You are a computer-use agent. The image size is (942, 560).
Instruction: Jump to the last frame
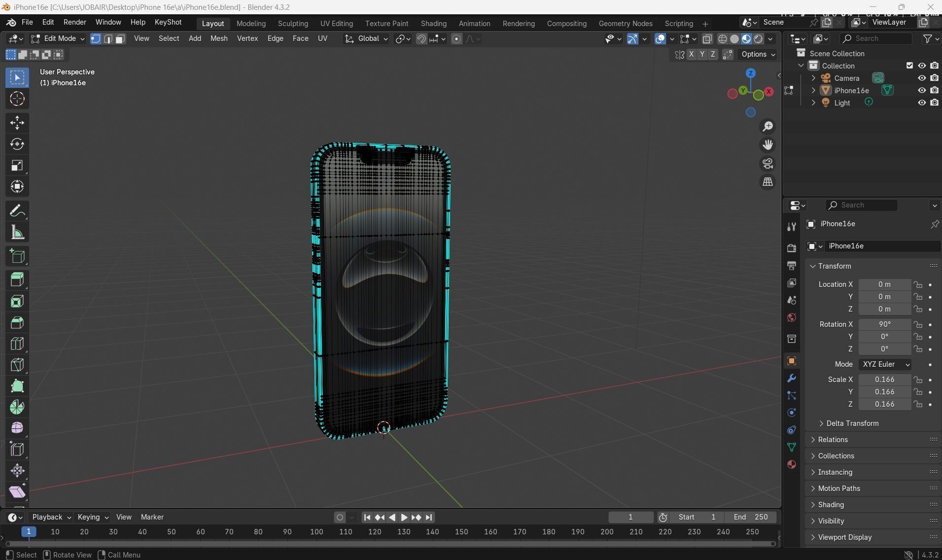(429, 517)
